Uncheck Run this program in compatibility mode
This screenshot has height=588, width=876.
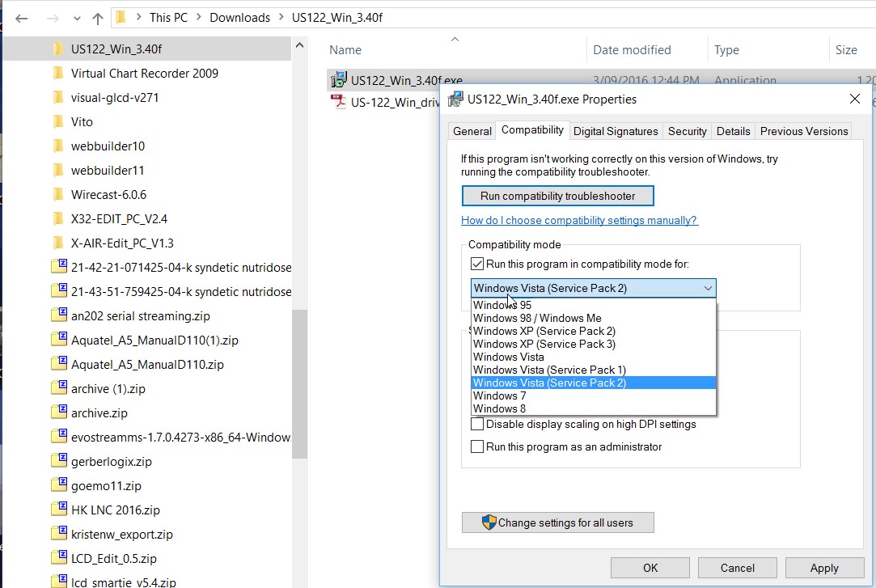click(477, 264)
